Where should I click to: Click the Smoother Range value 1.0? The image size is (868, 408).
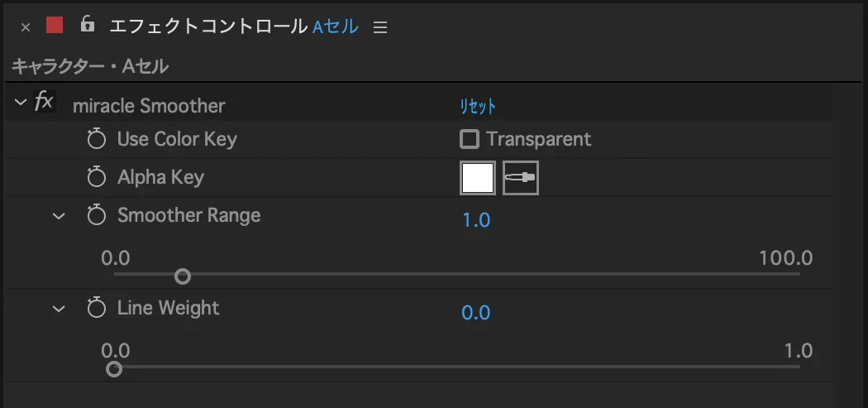click(x=476, y=220)
